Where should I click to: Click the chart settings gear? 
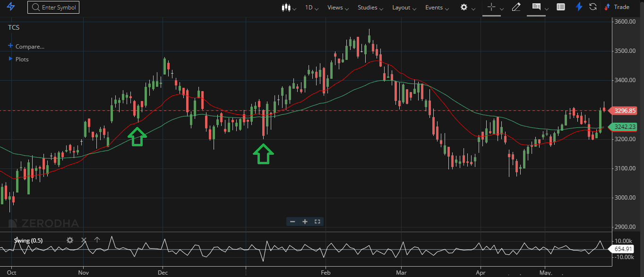tap(464, 7)
